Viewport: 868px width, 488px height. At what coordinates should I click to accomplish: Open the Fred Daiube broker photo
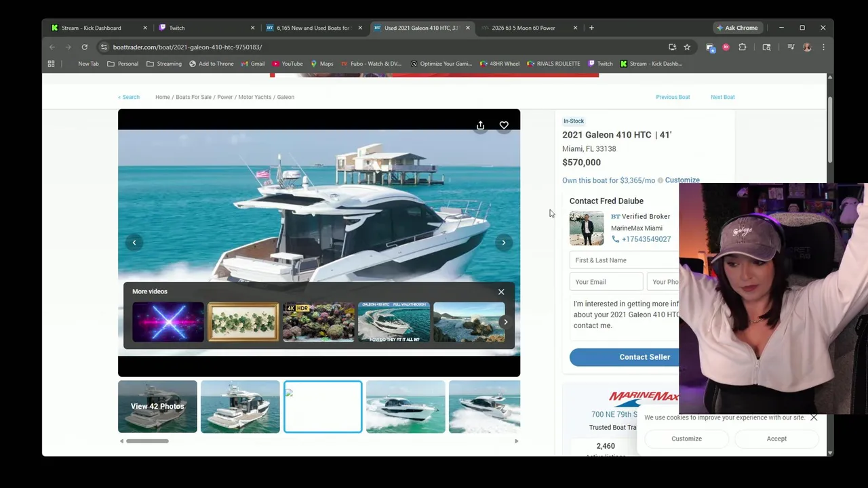point(587,228)
